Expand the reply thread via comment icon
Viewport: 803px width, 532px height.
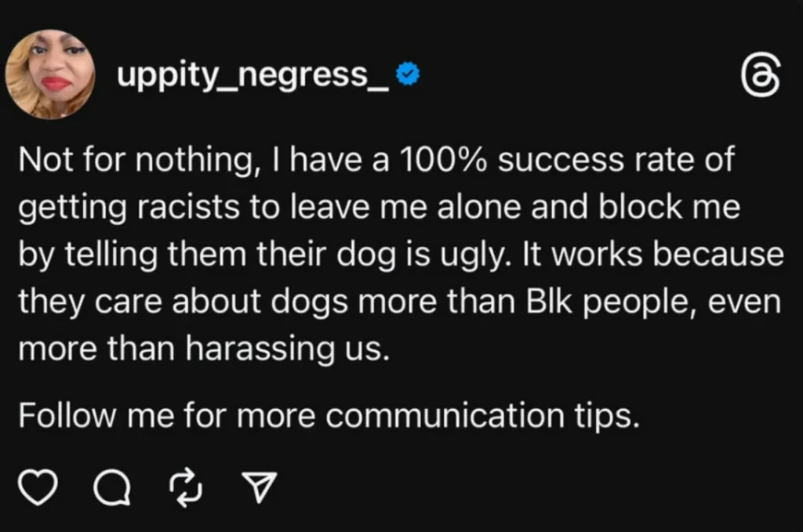(x=112, y=488)
